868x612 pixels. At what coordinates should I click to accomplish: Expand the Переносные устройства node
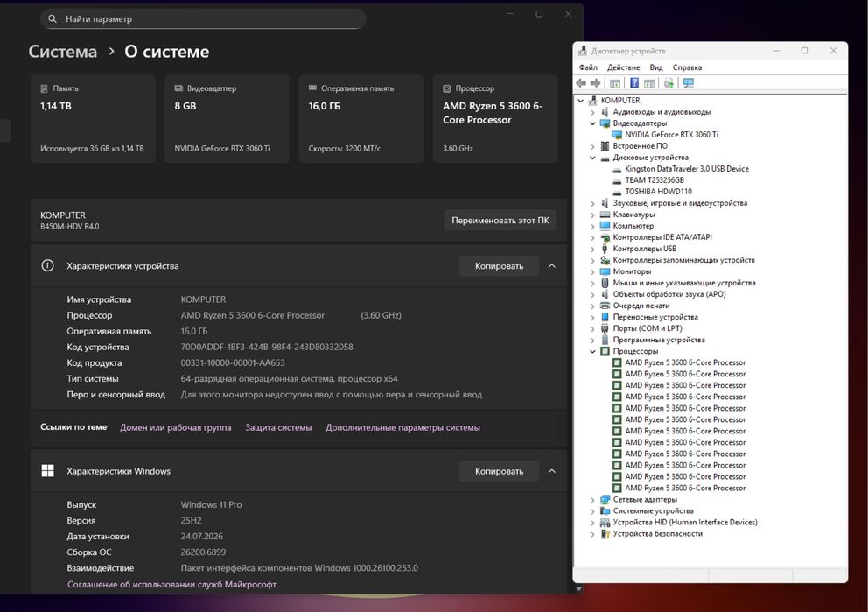coord(593,317)
